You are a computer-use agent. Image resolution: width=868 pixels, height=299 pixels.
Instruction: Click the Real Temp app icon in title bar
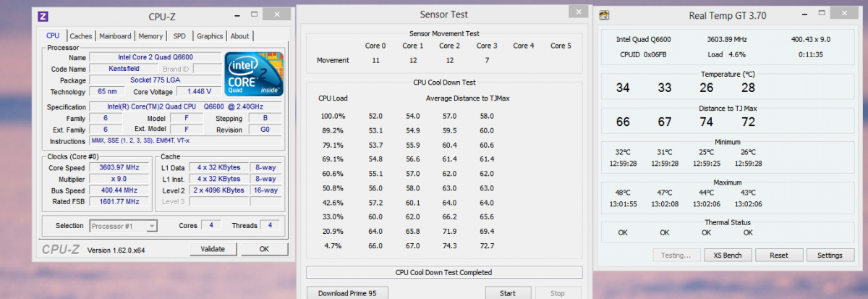pyautogui.click(x=605, y=15)
